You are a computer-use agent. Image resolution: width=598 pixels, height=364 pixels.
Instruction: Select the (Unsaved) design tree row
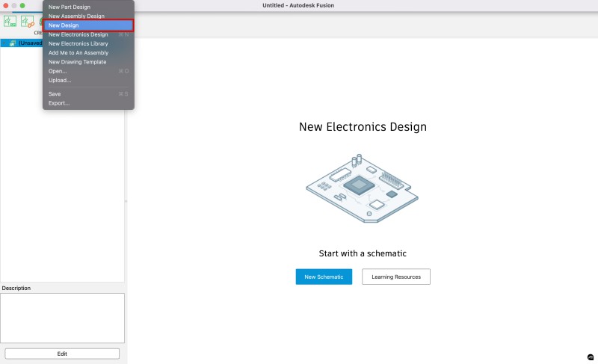pyautogui.click(x=22, y=43)
